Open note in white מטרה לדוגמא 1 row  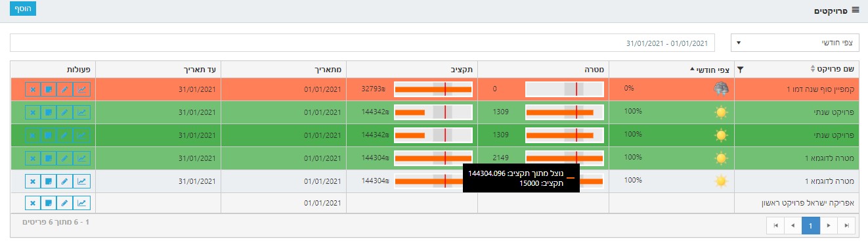point(49,181)
